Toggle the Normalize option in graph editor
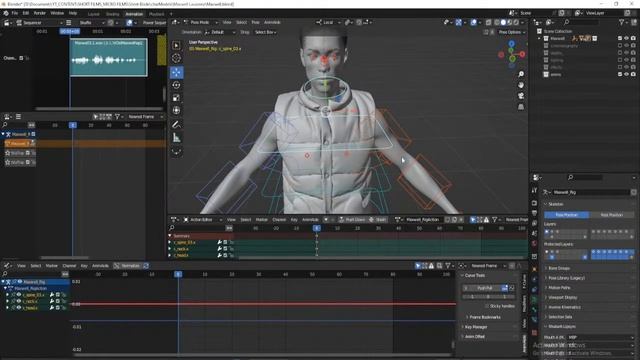Screen dimensions: 640x360 click(x=127, y=266)
